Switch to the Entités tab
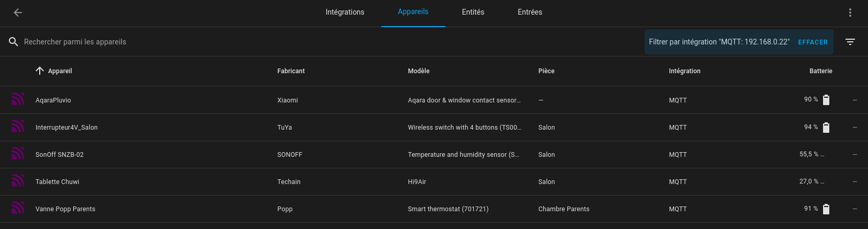This screenshot has width=868, height=229. (473, 12)
